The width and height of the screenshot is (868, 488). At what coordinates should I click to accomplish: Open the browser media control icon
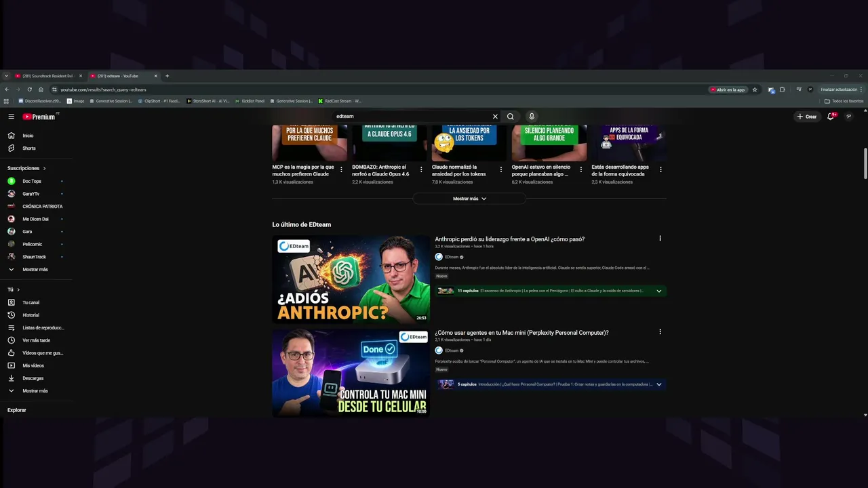pos(799,89)
